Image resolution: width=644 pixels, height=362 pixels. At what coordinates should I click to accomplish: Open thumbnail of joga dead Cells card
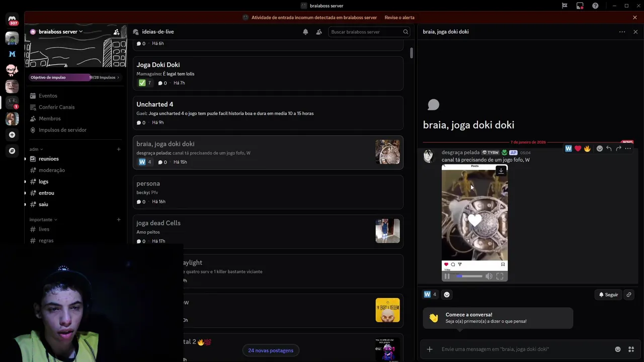pyautogui.click(x=387, y=231)
